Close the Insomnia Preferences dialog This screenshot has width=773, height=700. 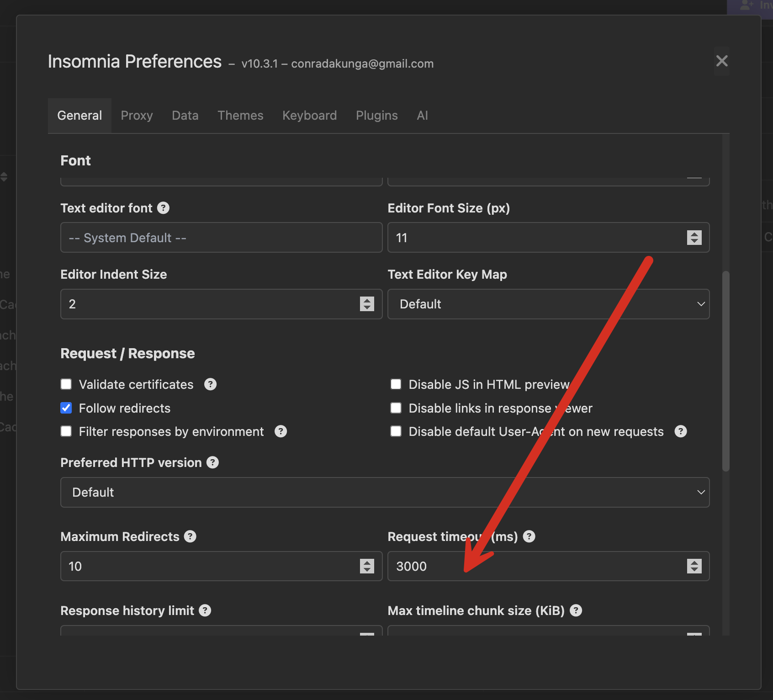722,61
